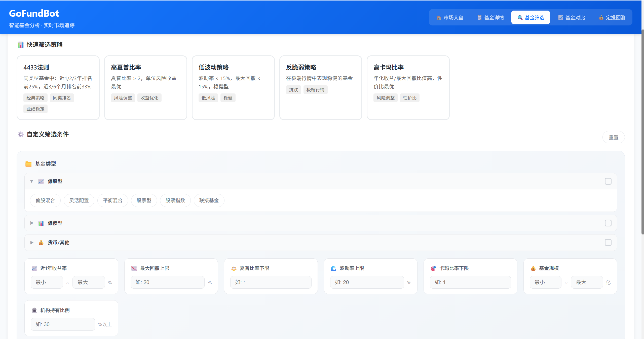
Task: Click the 基金规模 money bag icon
Action: pyautogui.click(x=533, y=268)
